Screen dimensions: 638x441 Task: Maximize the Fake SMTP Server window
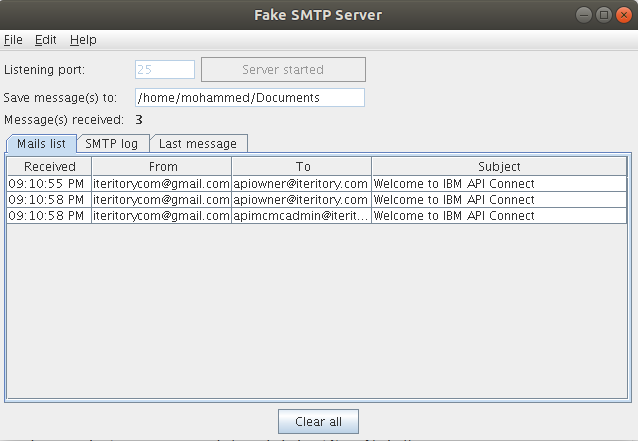coord(604,15)
